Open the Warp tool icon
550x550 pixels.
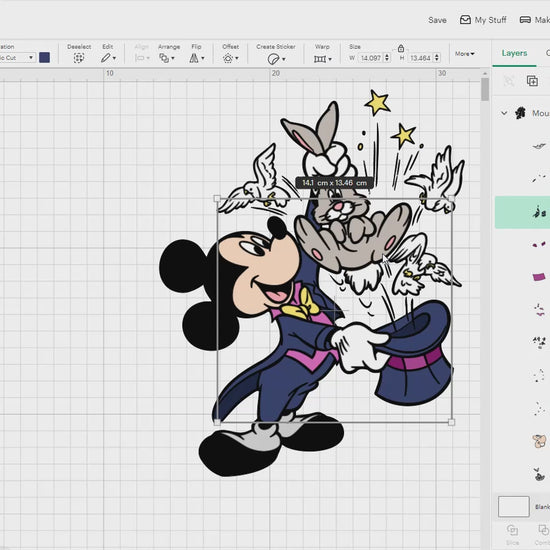click(320, 59)
